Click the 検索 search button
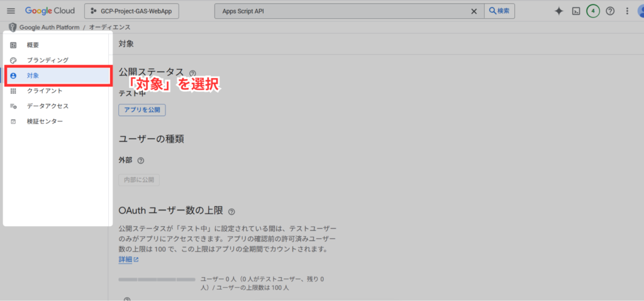Screen dimensions: 644x301 pyautogui.click(x=499, y=11)
